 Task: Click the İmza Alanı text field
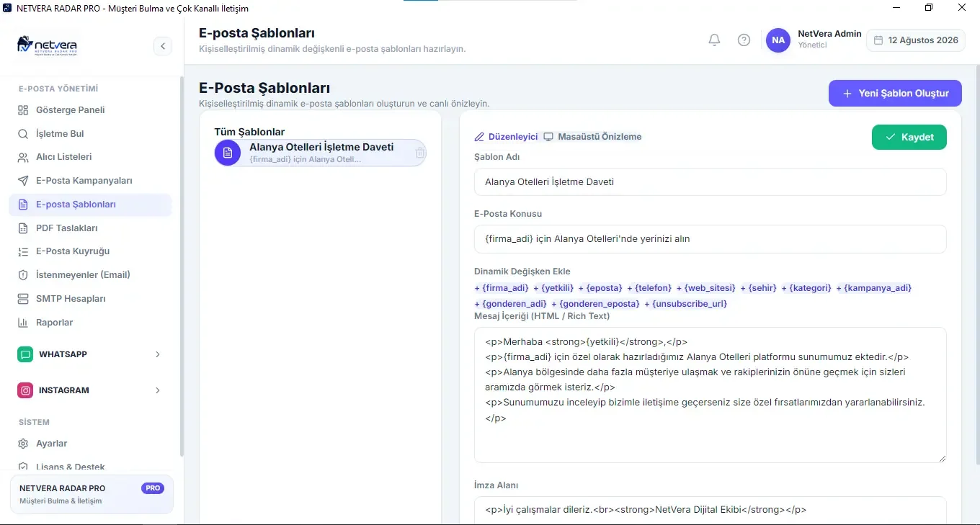coord(710,510)
